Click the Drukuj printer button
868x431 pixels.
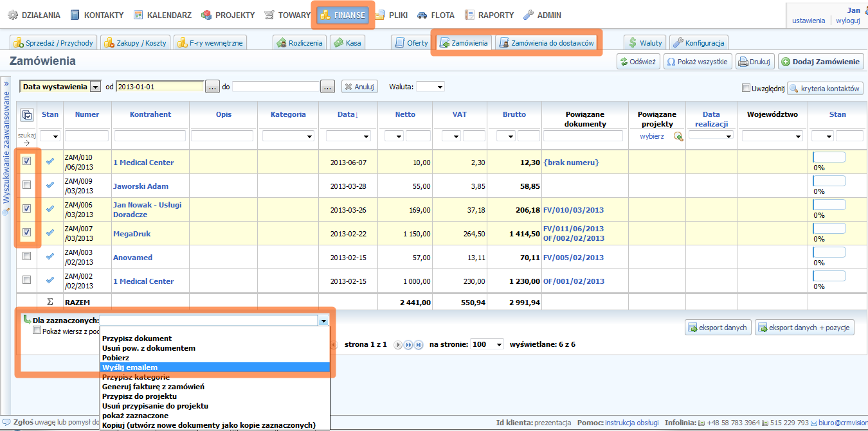click(754, 62)
